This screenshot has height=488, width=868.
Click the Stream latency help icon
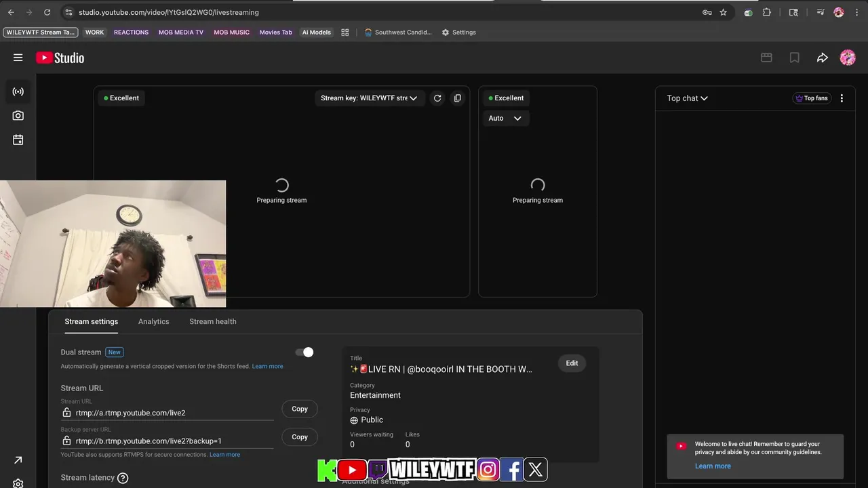[x=123, y=478]
